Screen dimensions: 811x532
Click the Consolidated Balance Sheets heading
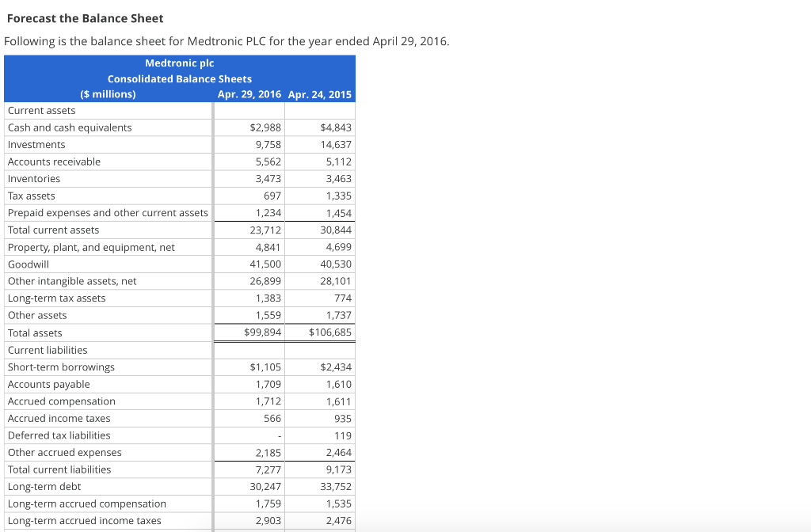[x=180, y=78]
